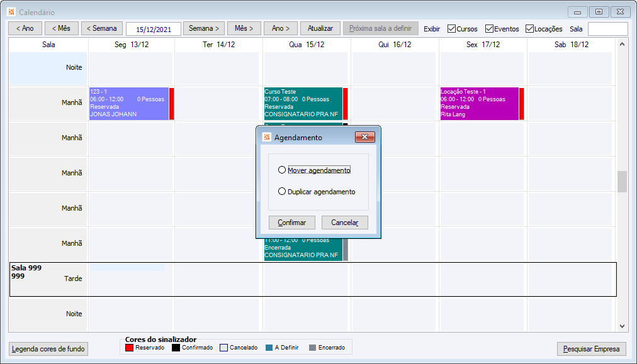This screenshot has height=364, width=637.
Task: Go to previous week with < Semana
Action: click(x=102, y=28)
